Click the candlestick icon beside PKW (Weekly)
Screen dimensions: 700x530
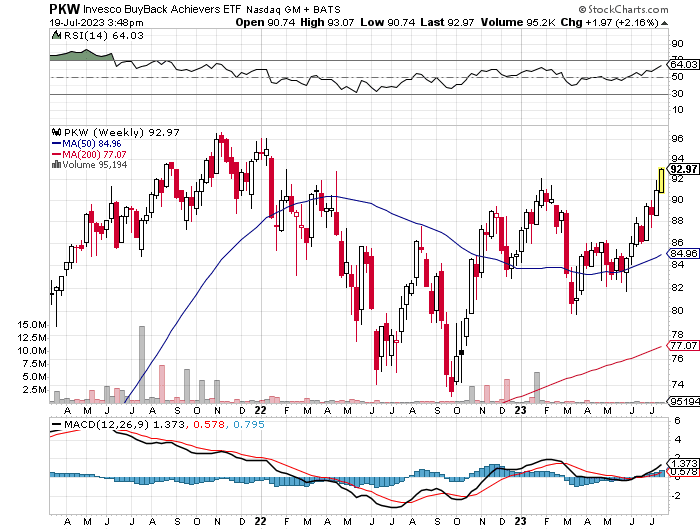pos(57,132)
